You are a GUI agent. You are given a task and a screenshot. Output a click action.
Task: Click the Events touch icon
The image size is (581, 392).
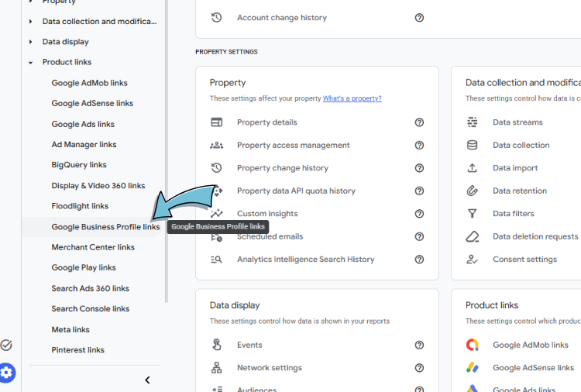(x=216, y=345)
